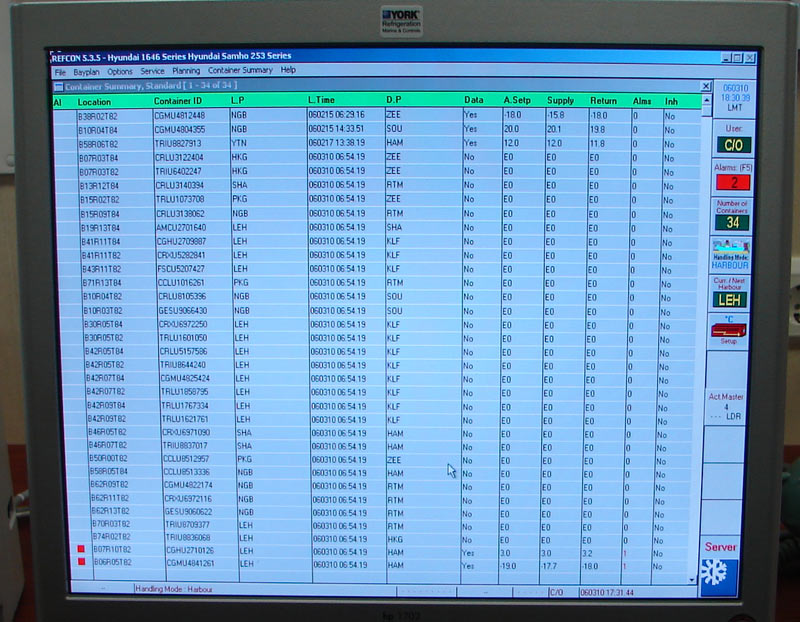This screenshot has height=622, width=800.
Task: Select location B42R05T84 row
Action: click(x=377, y=352)
